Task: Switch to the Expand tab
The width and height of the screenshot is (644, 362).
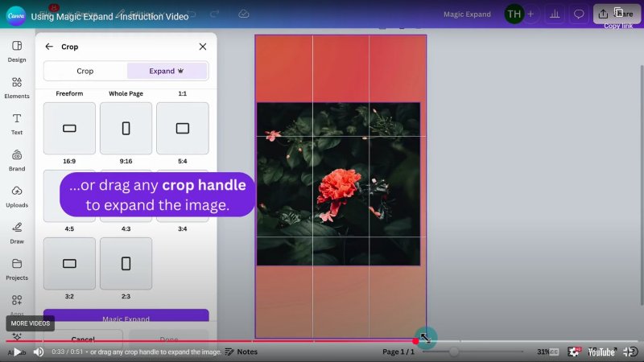Action: point(167,71)
